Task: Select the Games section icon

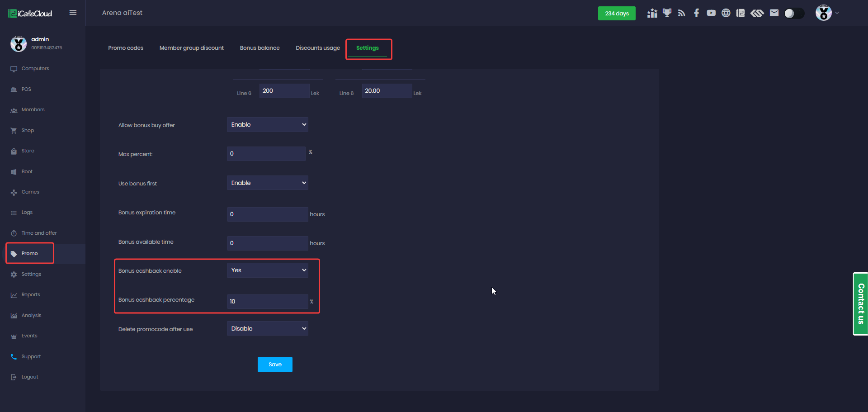Action: [x=30, y=192]
